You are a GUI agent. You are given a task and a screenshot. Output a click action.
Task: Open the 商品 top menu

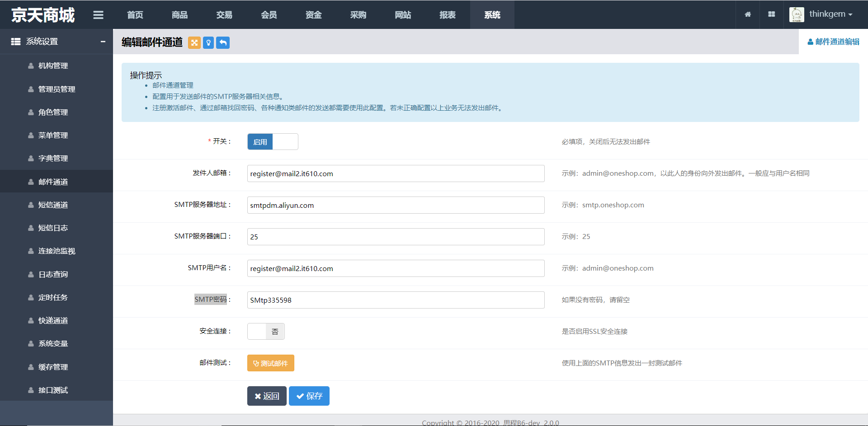click(179, 15)
